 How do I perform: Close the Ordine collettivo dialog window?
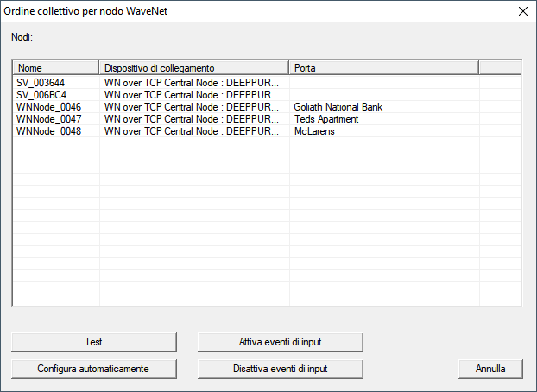click(521, 11)
